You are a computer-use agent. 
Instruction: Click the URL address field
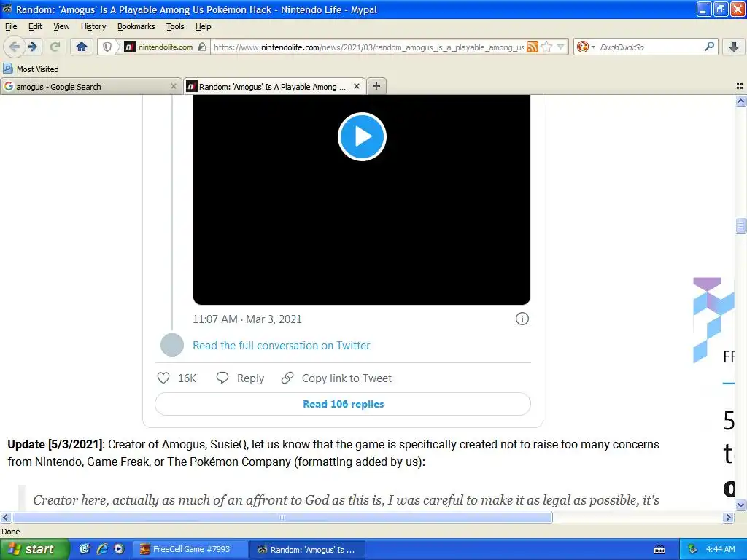pos(368,47)
